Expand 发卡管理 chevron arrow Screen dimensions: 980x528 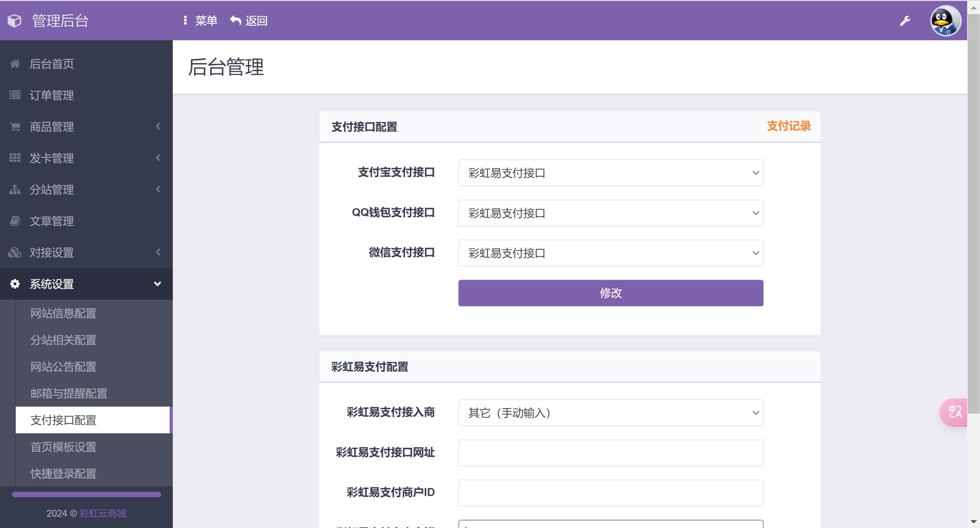(158, 157)
